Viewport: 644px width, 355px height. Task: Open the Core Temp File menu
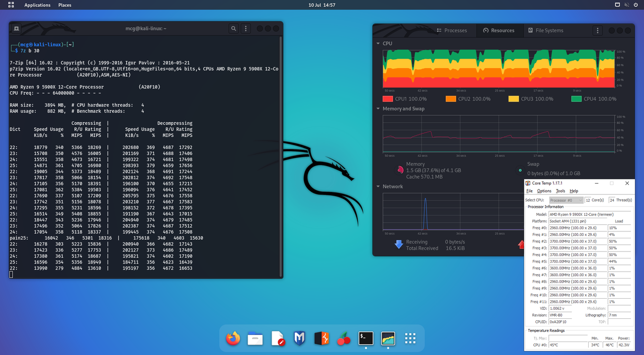click(529, 191)
